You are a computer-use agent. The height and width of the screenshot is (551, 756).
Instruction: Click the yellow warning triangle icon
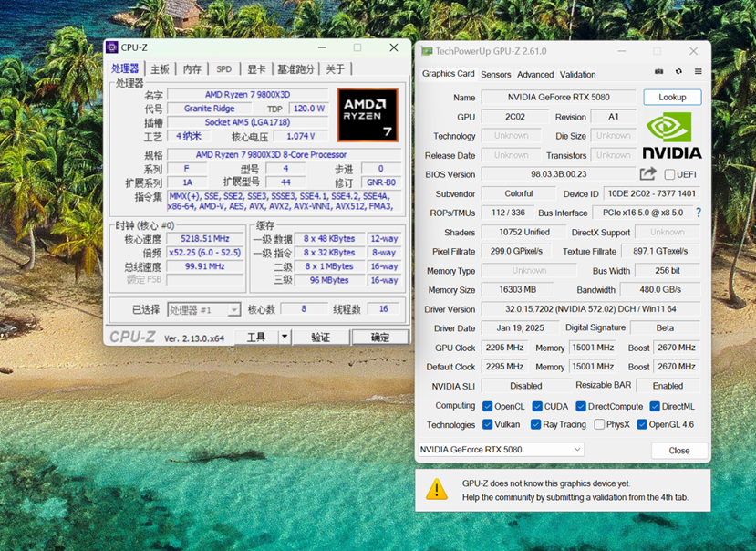437,490
